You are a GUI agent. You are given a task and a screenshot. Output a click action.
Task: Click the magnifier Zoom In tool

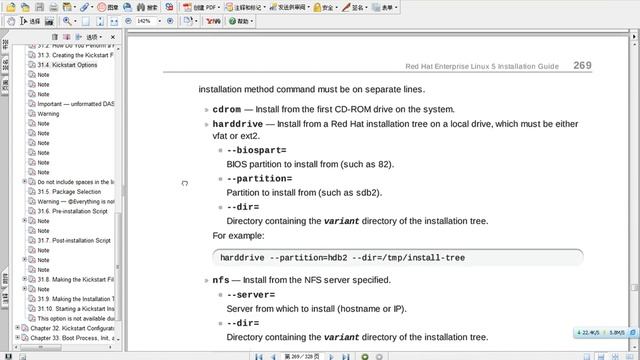[67, 21]
